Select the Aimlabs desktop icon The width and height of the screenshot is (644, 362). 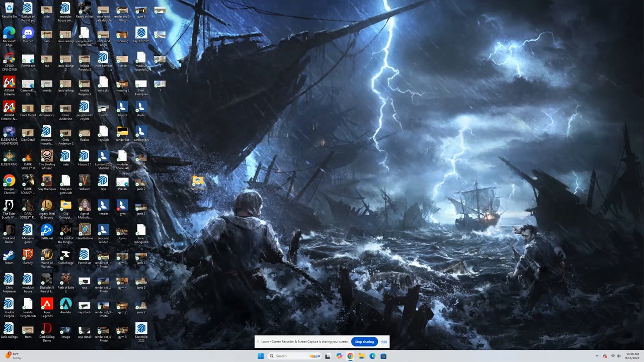tap(65, 306)
